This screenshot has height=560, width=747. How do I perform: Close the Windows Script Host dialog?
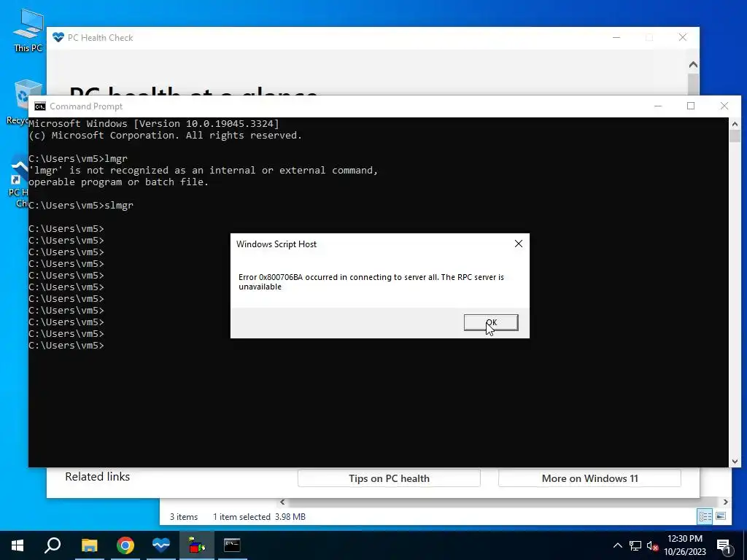tap(519, 244)
